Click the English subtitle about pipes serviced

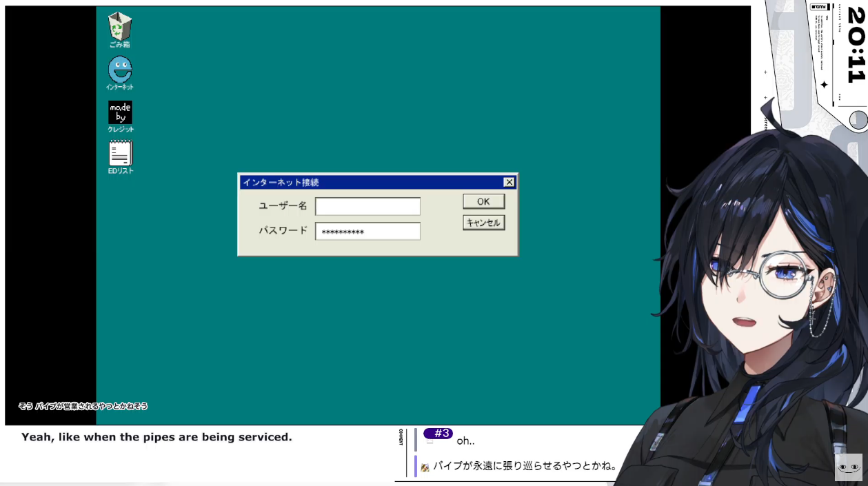[157, 437]
